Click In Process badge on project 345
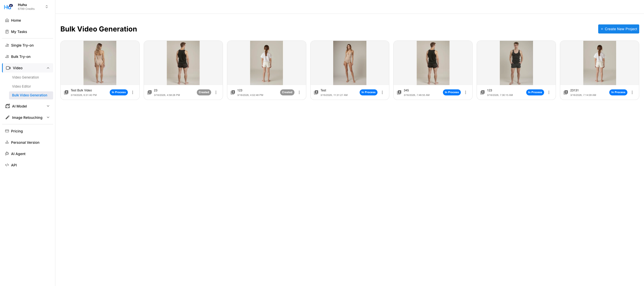The height and width of the screenshot is (286, 644). click(452, 92)
